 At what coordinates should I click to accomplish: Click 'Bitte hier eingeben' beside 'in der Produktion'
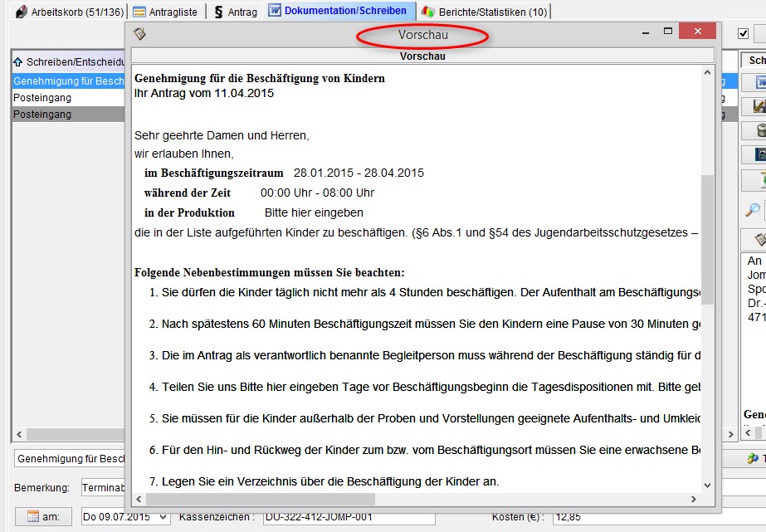[x=315, y=213]
